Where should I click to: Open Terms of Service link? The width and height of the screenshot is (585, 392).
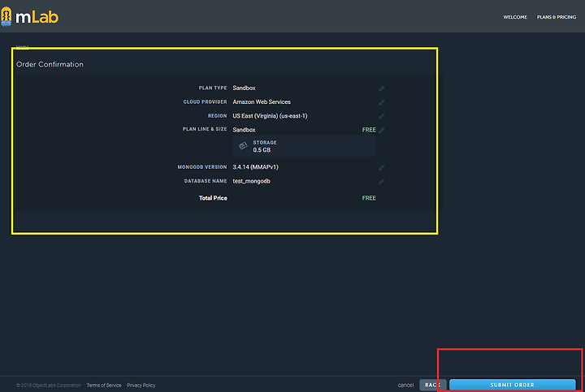coord(104,386)
